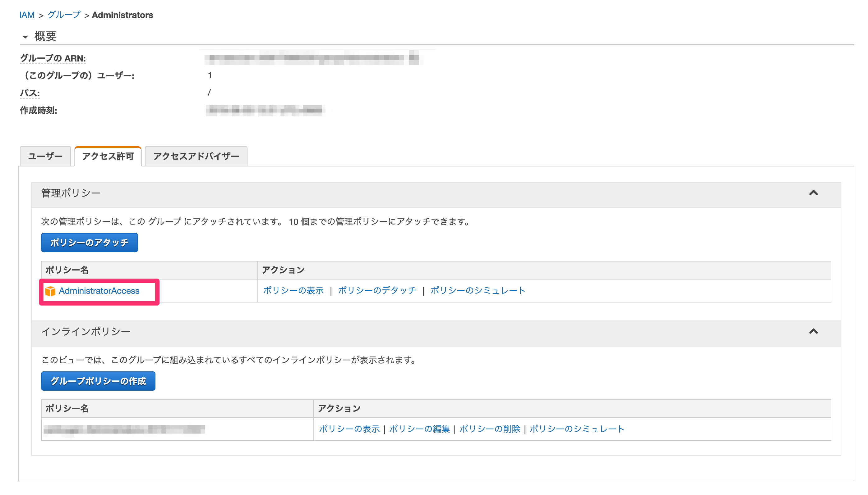Image resolution: width=868 pixels, height=495 pixels.
Task: Click the blurred inline policy name
Action: (124, 429)
